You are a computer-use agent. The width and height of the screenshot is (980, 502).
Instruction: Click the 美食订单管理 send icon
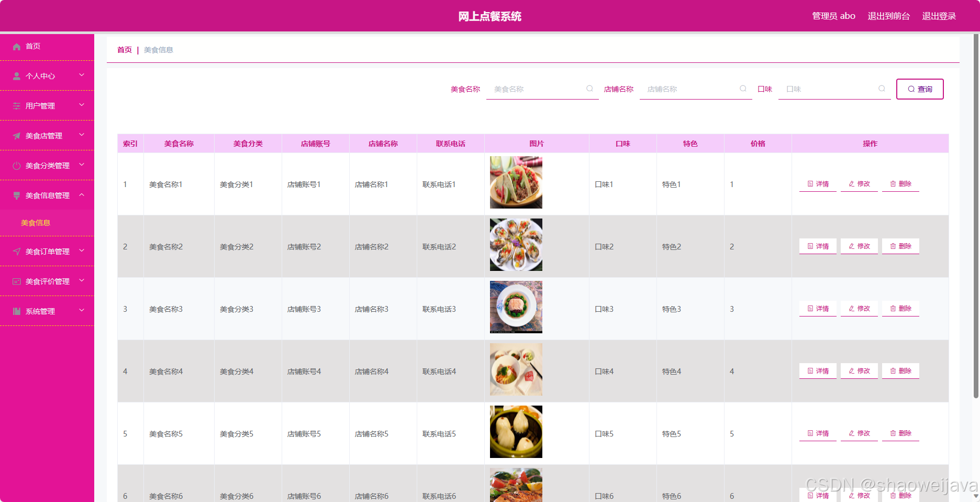coord(17,252)
